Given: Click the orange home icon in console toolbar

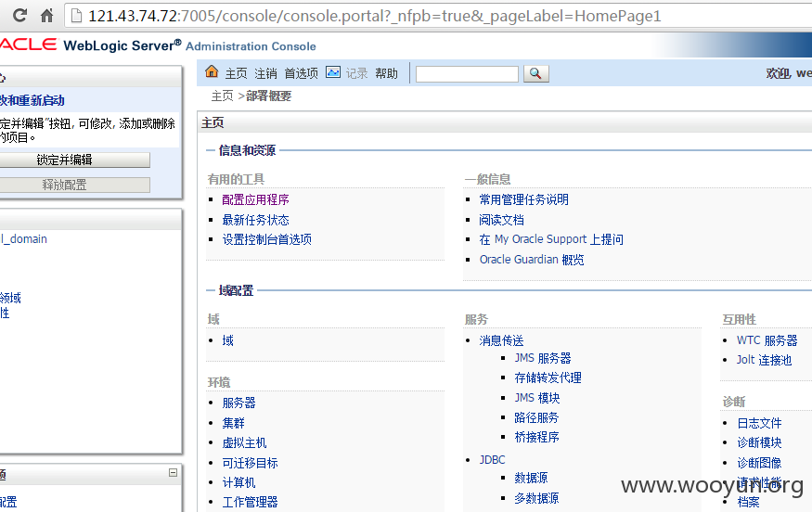Looking at the screenshot, I should coord(212,71).
